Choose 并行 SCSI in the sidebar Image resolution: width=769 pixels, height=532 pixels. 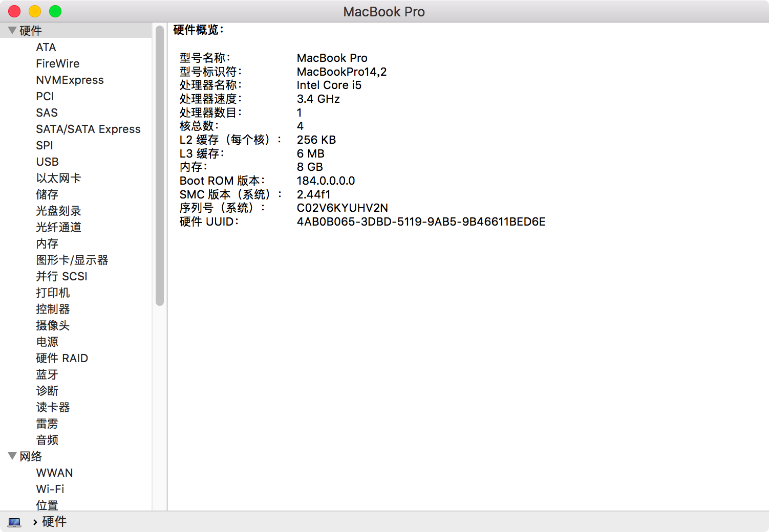pos(61,276)
